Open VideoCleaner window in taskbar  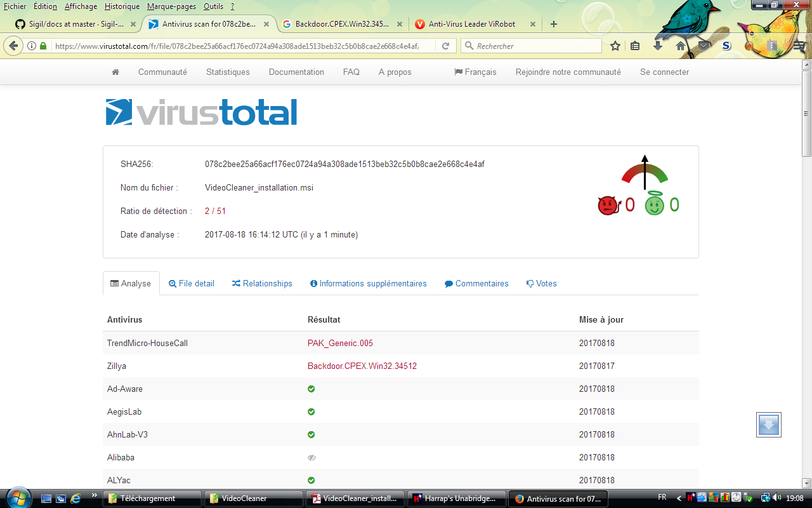coord(254,498)
